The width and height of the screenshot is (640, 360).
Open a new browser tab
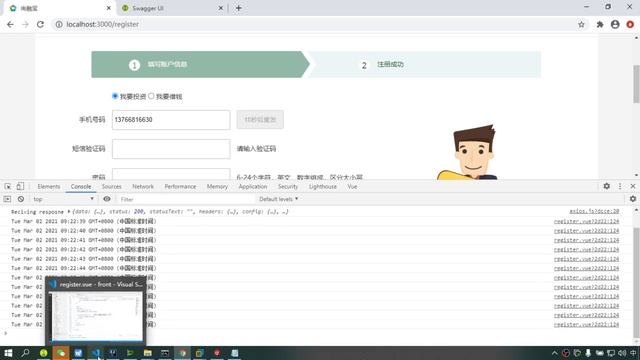click(239, 8)
